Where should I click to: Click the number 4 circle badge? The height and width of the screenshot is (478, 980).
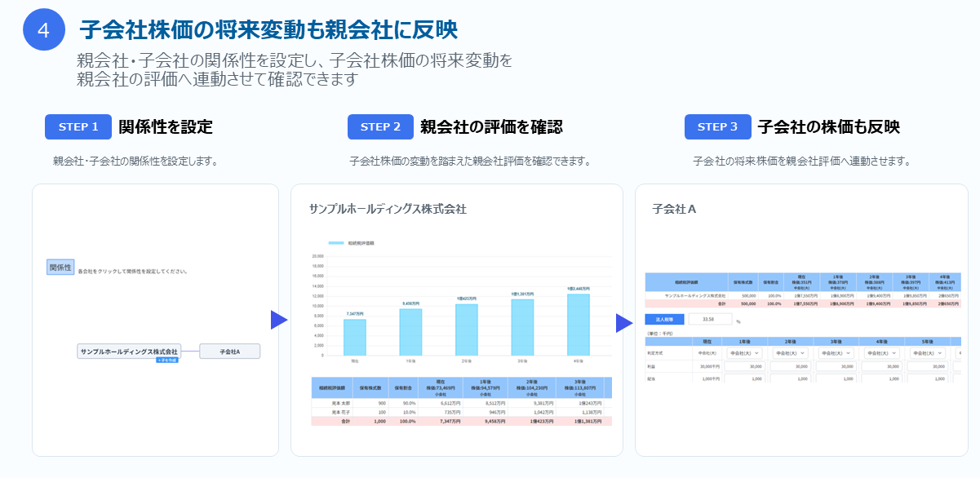point(43,29)
